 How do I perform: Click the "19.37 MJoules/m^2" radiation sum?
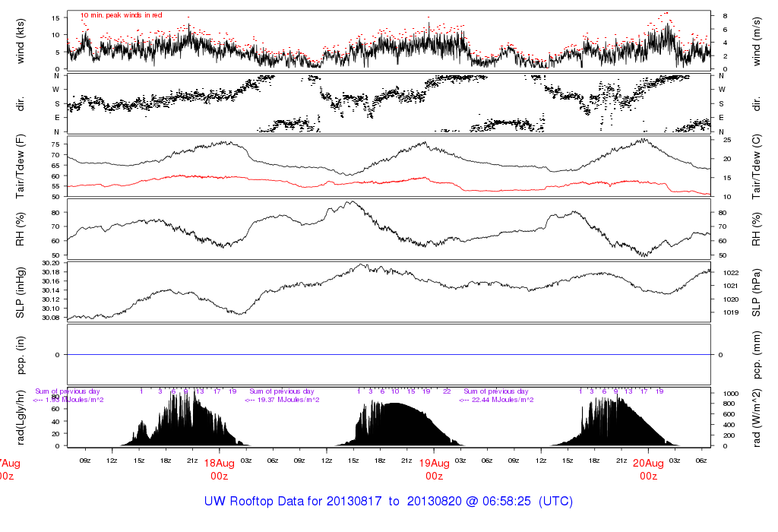[289, 400]
